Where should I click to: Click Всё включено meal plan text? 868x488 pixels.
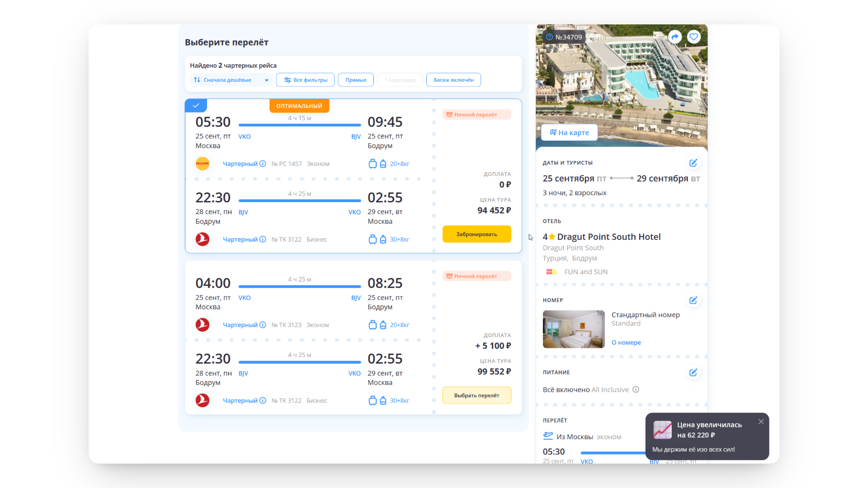[566, 389]
